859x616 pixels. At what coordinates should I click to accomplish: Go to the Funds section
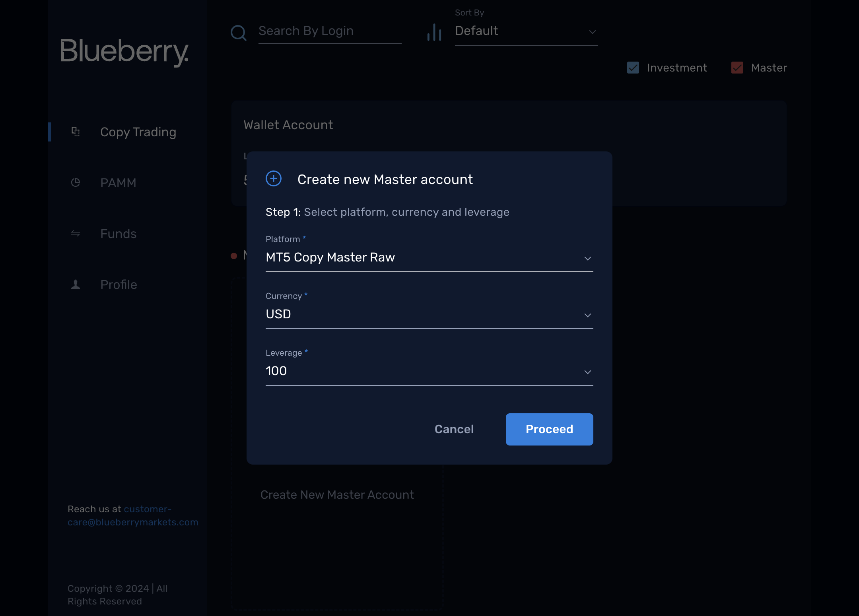119,233
